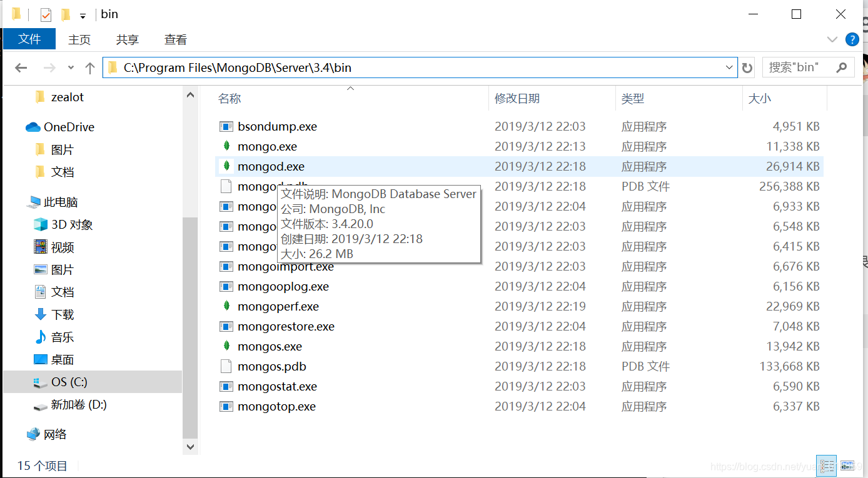
Task: Click the properties checkmark icon in title bar
Action: coord(46,14)
